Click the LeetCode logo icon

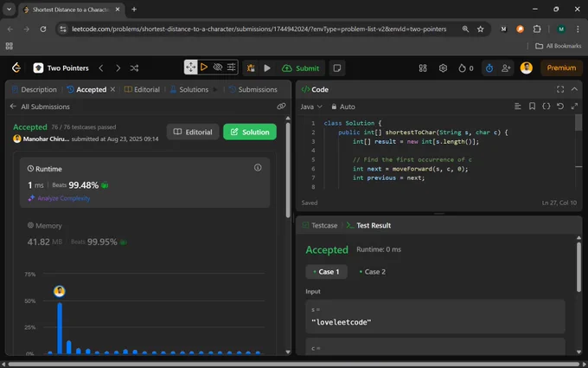tap(16, 68)
